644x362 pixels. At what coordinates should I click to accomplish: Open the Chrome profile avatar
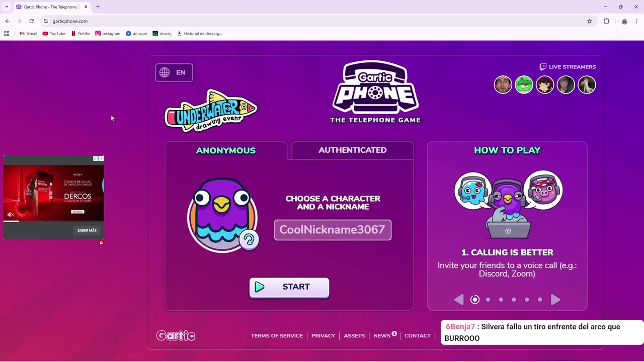tap(624, 21)
